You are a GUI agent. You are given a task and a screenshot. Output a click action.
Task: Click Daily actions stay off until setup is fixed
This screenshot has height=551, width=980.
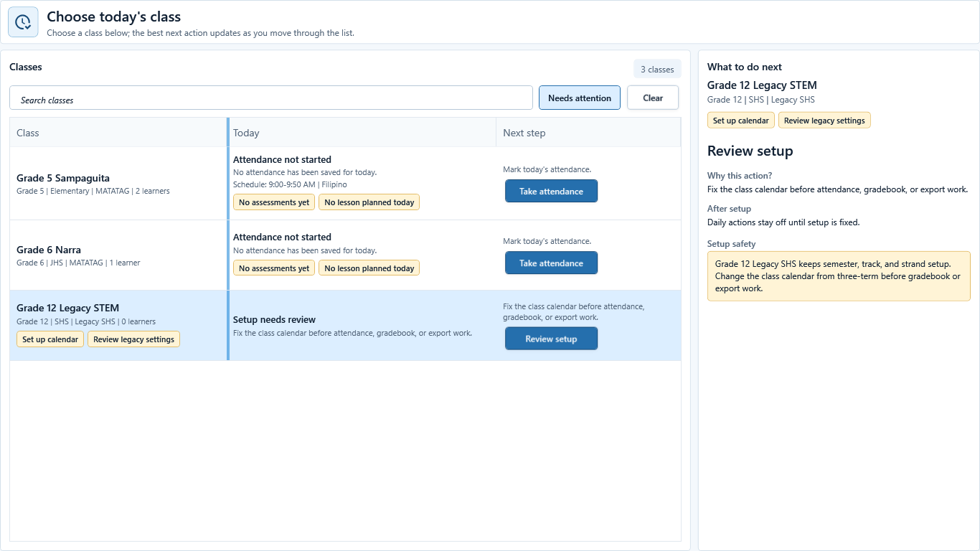tap(783, 222)
